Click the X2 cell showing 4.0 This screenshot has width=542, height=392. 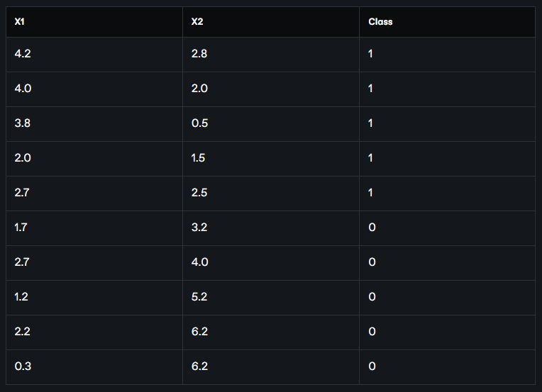199,262
